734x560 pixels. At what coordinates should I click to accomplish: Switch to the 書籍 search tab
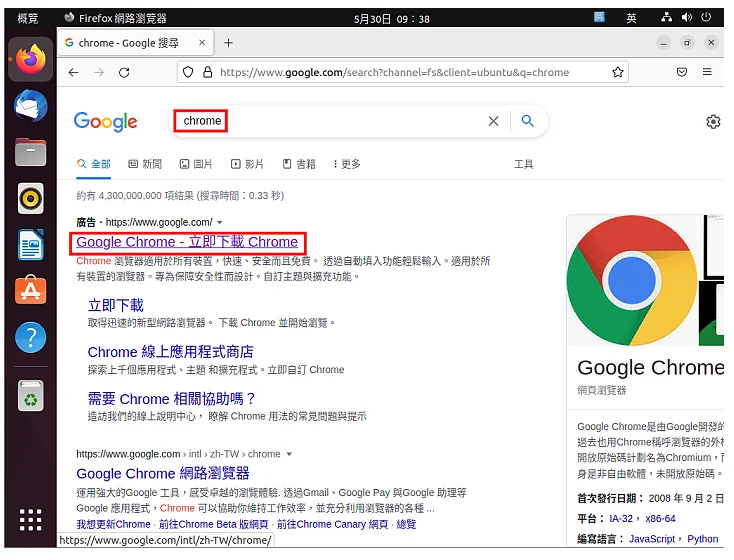299,164
